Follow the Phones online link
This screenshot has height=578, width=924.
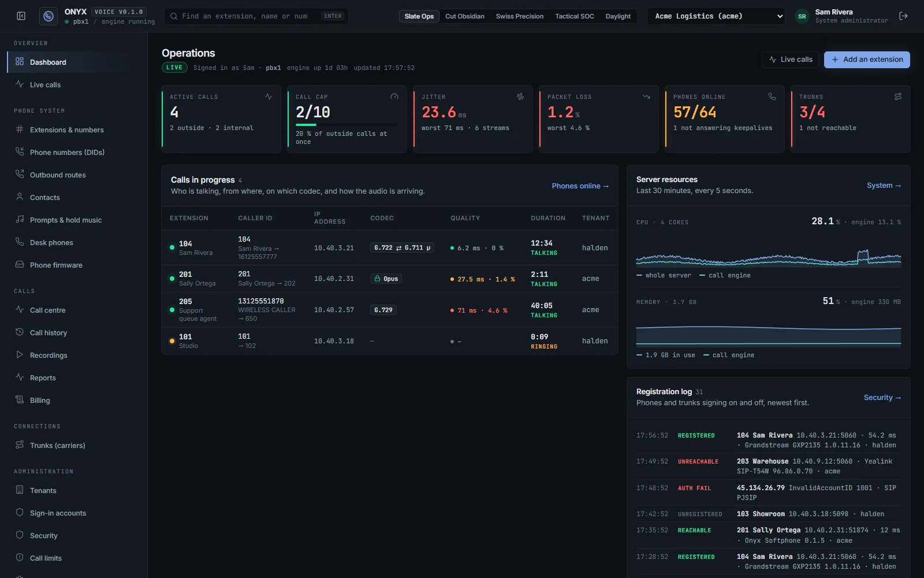click(x=580, y=186)
